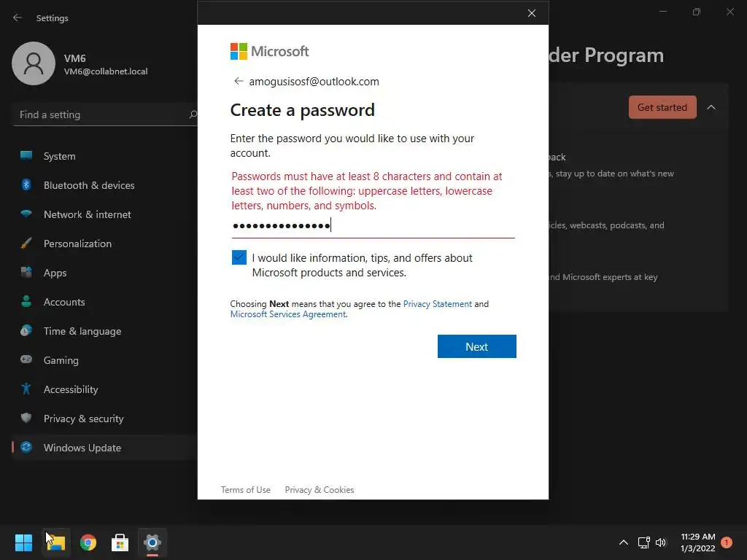This screenshot has height=560, width=747.
Task: Open the Apps settings category
Action: [x=104, y=273]
